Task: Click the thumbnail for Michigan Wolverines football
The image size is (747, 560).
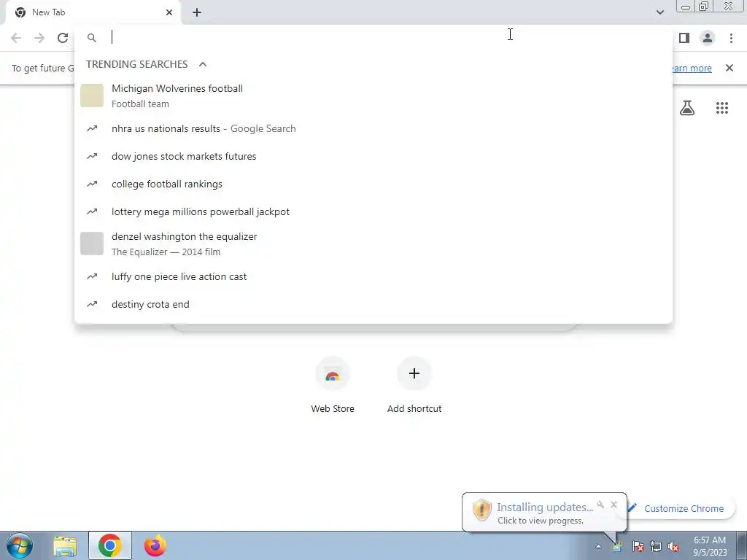Action: (x=92, y=96)
